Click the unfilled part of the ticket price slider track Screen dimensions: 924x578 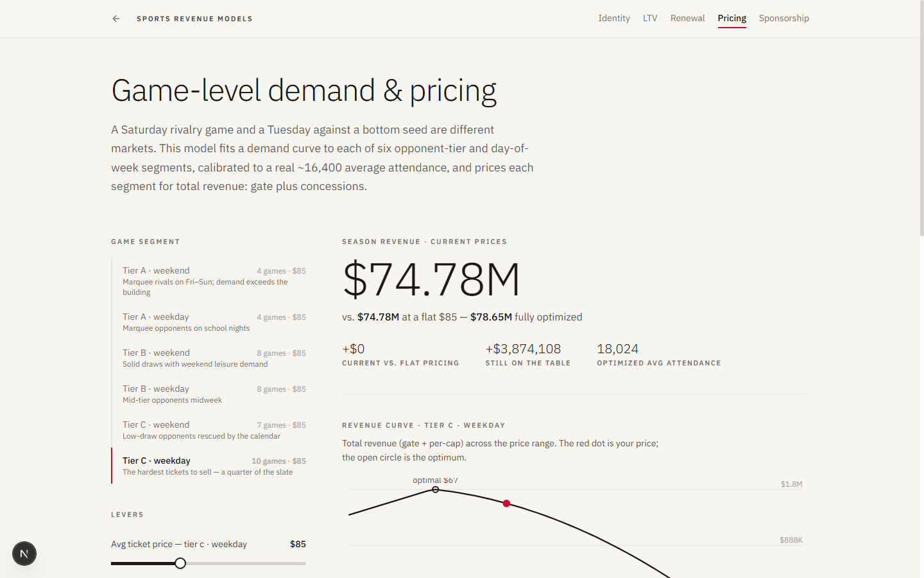click(x=246, y=563)
